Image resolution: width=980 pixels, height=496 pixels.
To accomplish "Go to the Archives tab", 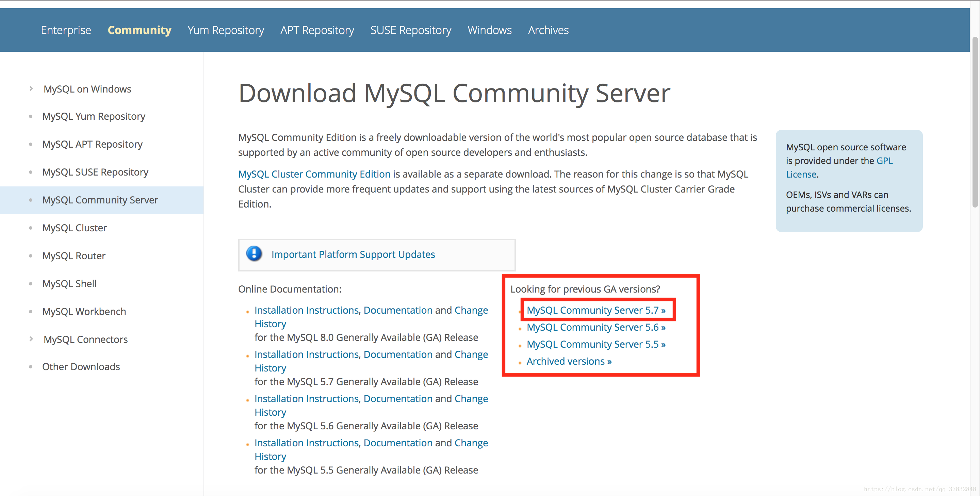I will click(x=548, y=30).
